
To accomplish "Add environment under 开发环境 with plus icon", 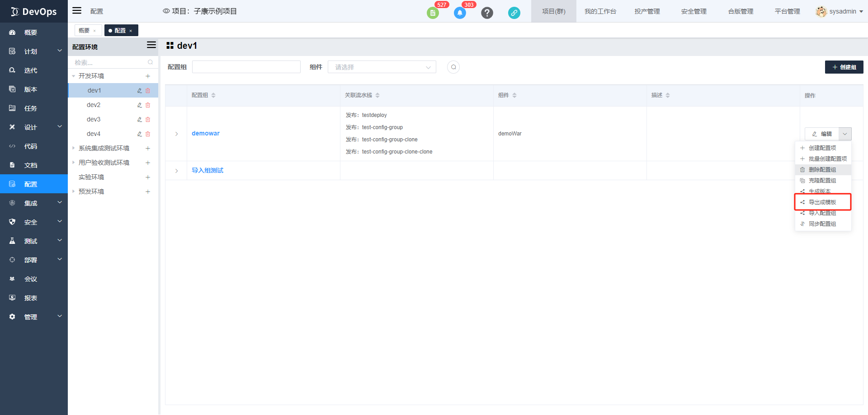I will point(148,76).
